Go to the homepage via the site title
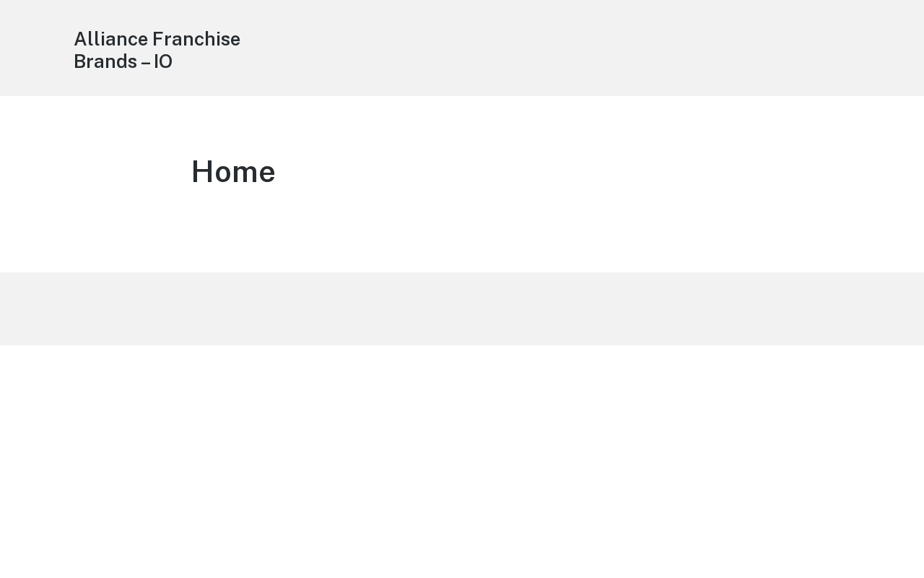 (x=157, y=50)
